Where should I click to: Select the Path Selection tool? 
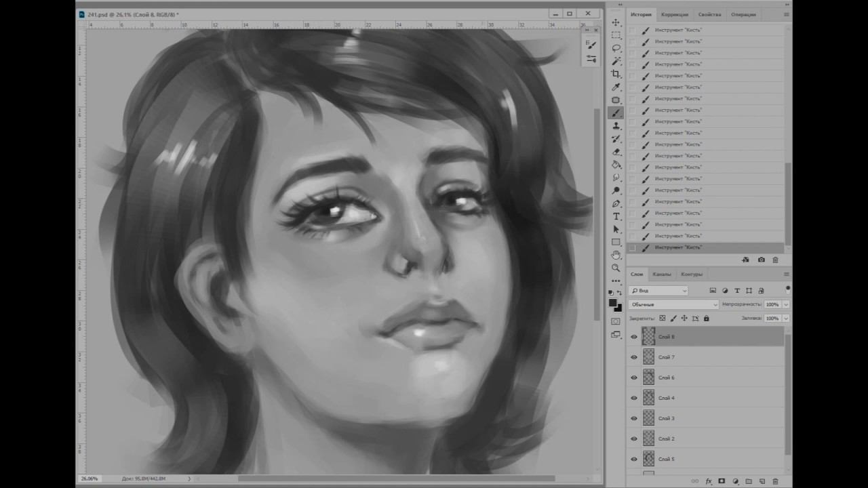coord(616,229)
